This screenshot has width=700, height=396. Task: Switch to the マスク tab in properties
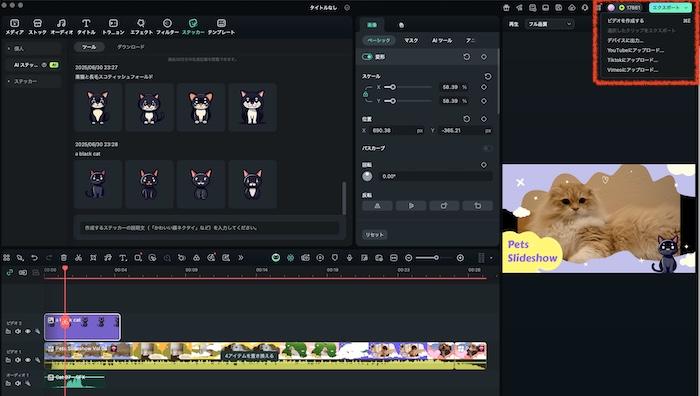411,40
